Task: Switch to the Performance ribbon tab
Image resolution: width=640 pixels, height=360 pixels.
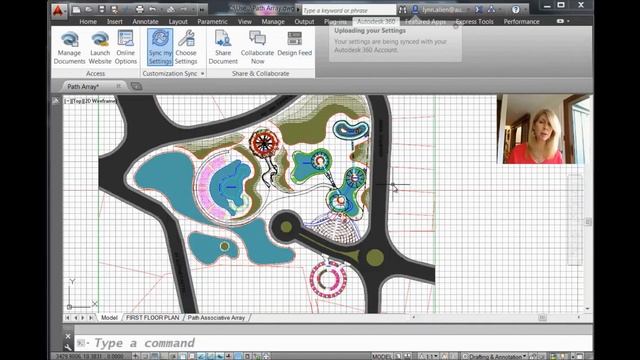Action: point(521,22)
